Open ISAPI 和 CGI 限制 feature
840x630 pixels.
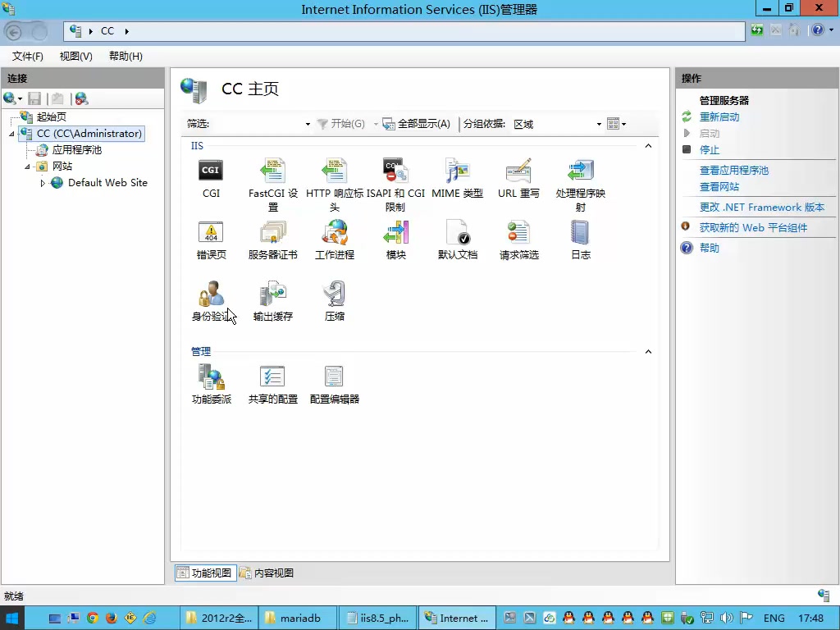click(396, 185)
